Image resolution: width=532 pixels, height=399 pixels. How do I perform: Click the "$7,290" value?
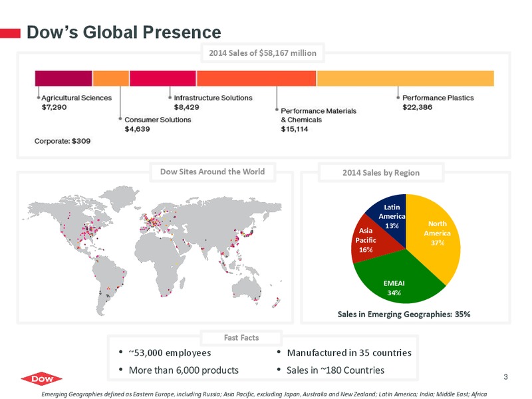coord(54,107)
